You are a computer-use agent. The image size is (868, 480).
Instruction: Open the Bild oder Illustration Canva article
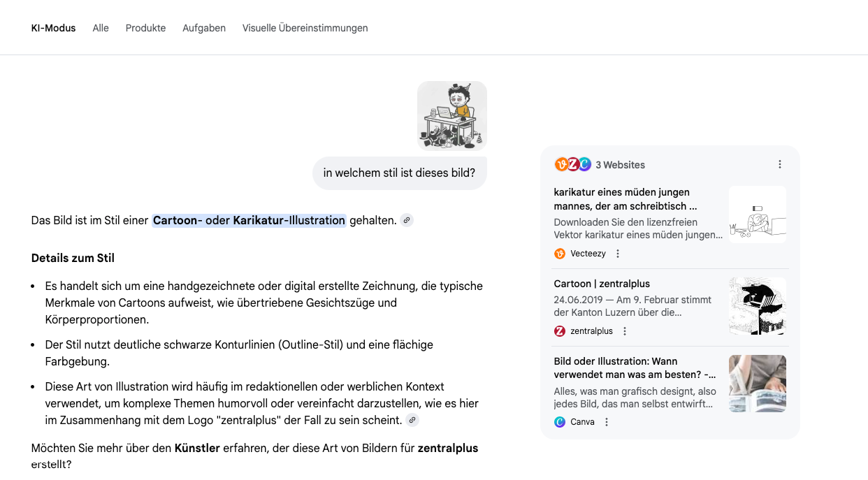pos(635,368)
